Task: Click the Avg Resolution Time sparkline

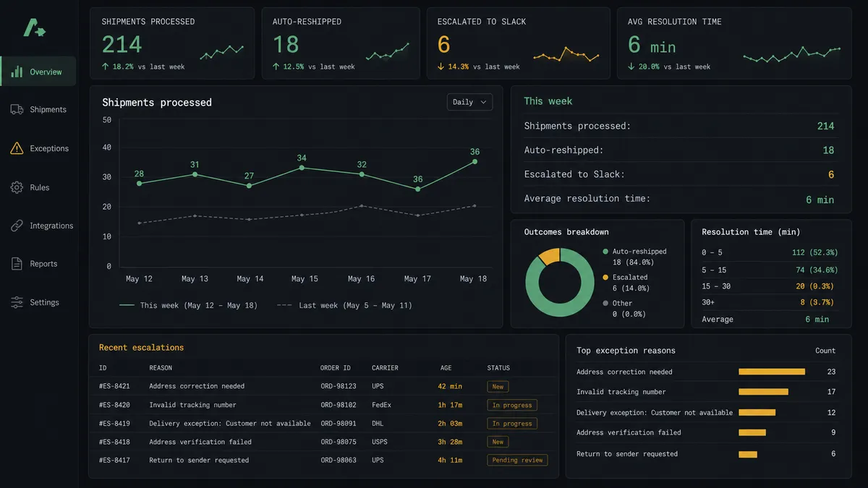Action: [791, 54]
